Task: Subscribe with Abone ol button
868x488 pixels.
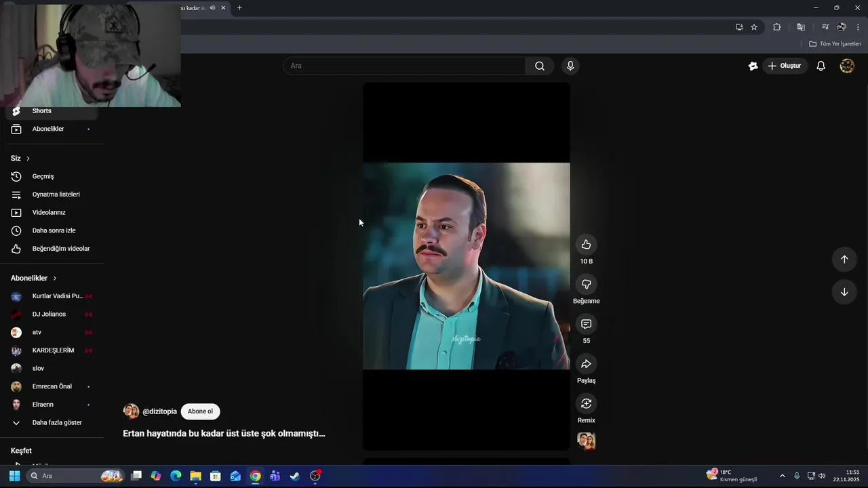Action: [x=200, y=411]
